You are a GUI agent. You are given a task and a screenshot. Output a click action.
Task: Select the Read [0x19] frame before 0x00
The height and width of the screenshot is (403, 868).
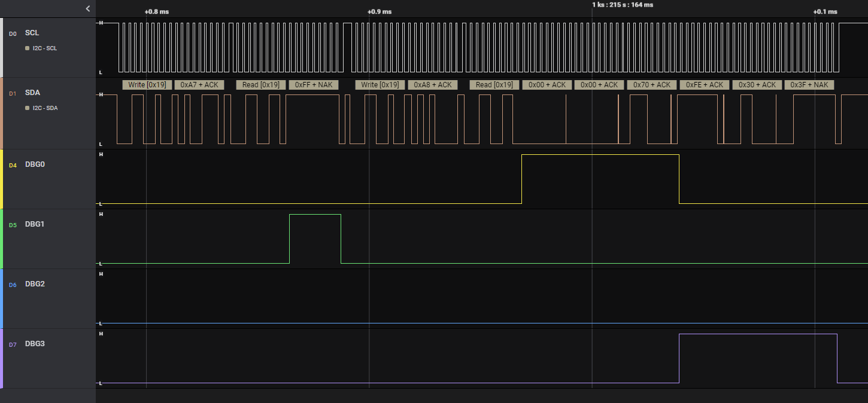pos(494,85)
